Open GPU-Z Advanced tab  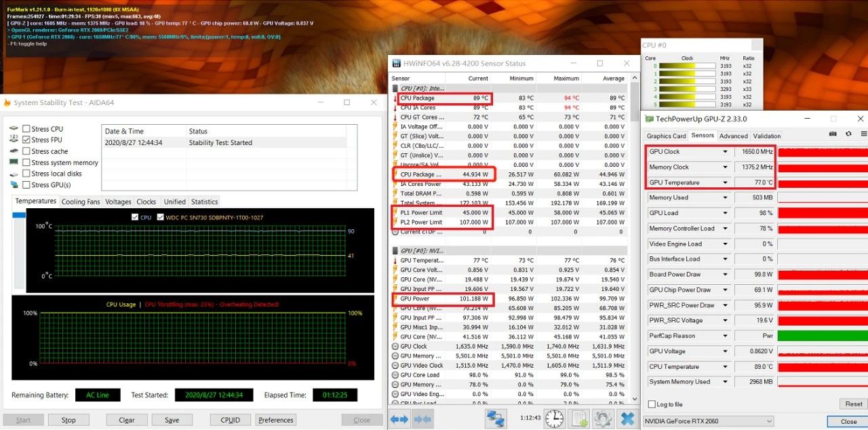pyautogui.click(x=733, y=136)
